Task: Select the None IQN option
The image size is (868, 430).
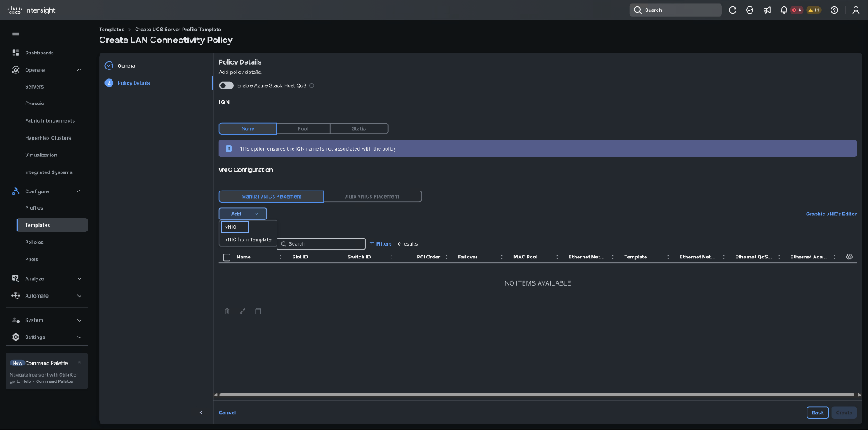Action: [247, 128]
